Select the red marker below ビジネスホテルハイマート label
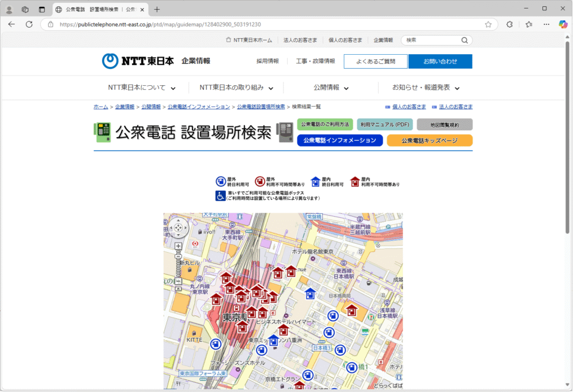This screenshot has width=578, height=392. click(x=283, y=330)
